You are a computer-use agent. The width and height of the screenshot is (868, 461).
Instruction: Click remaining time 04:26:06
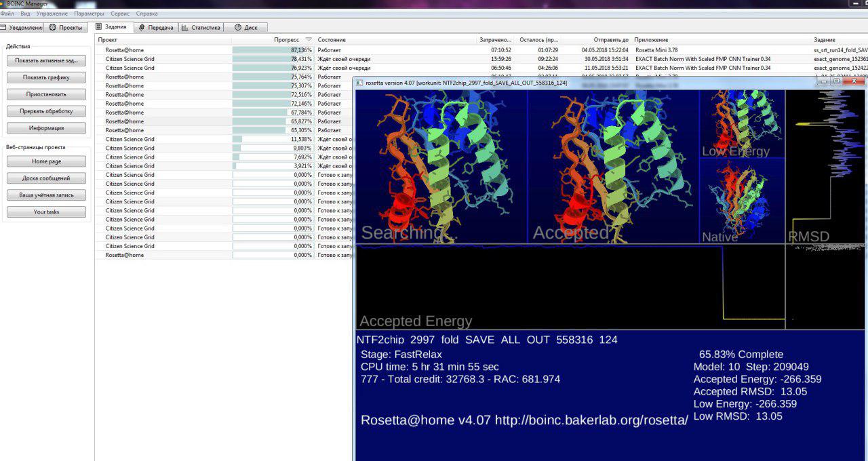click(548, 68)
